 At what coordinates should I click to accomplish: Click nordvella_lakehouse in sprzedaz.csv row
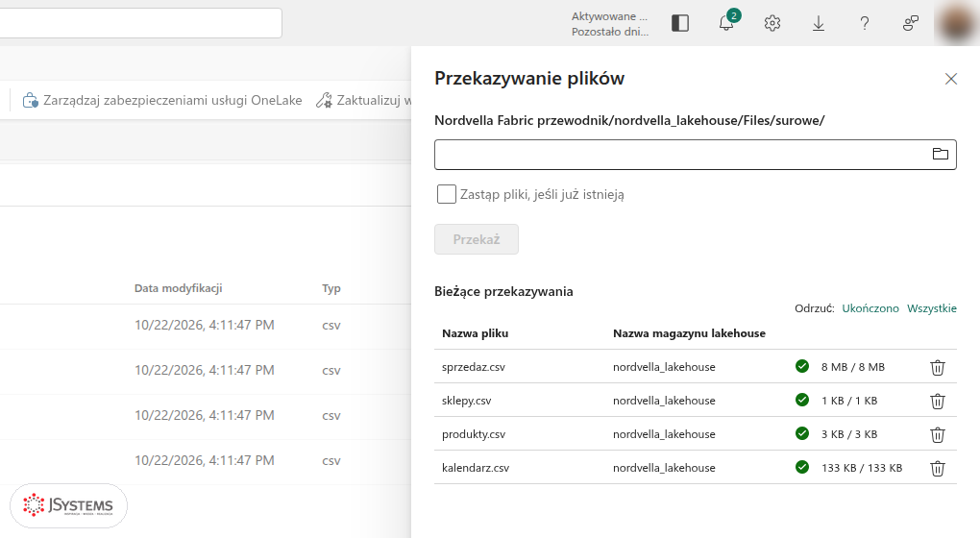pyautogui.click(x=664, y=367)
